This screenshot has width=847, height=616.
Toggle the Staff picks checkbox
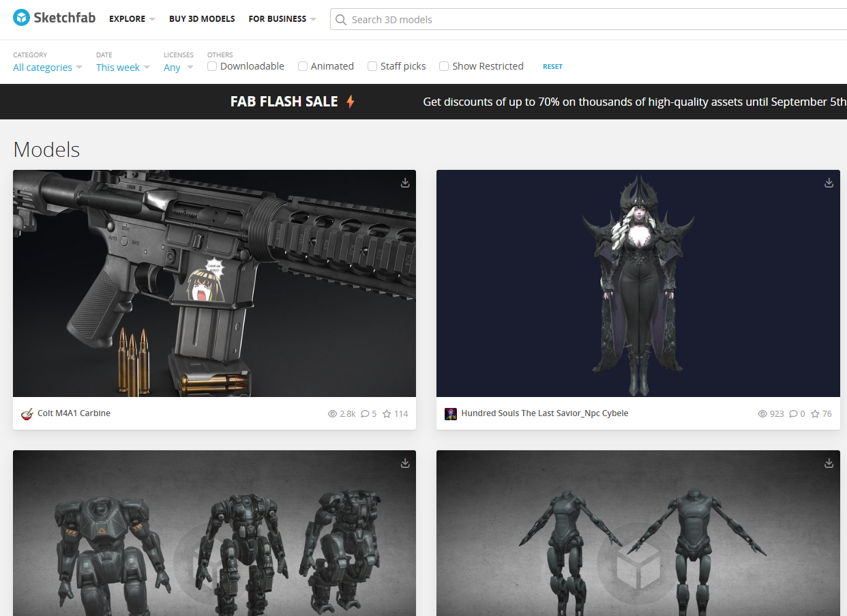click(x=372, y=66)
